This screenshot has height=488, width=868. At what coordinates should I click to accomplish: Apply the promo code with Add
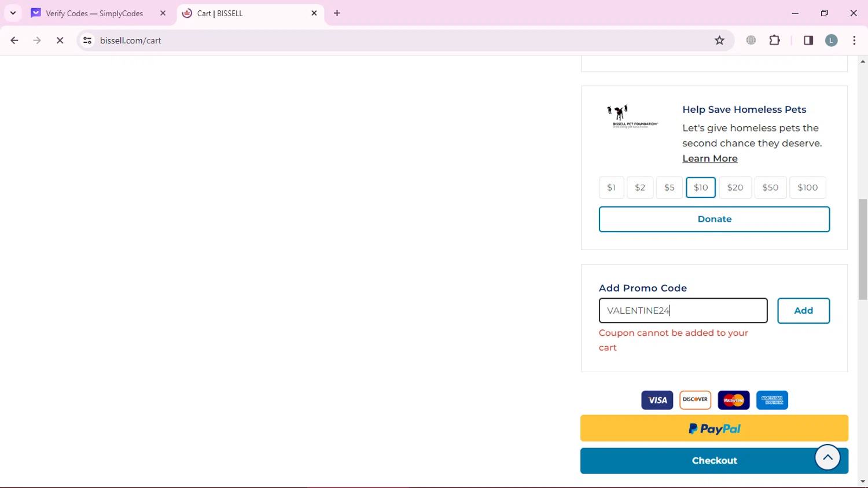pos(804,311)
